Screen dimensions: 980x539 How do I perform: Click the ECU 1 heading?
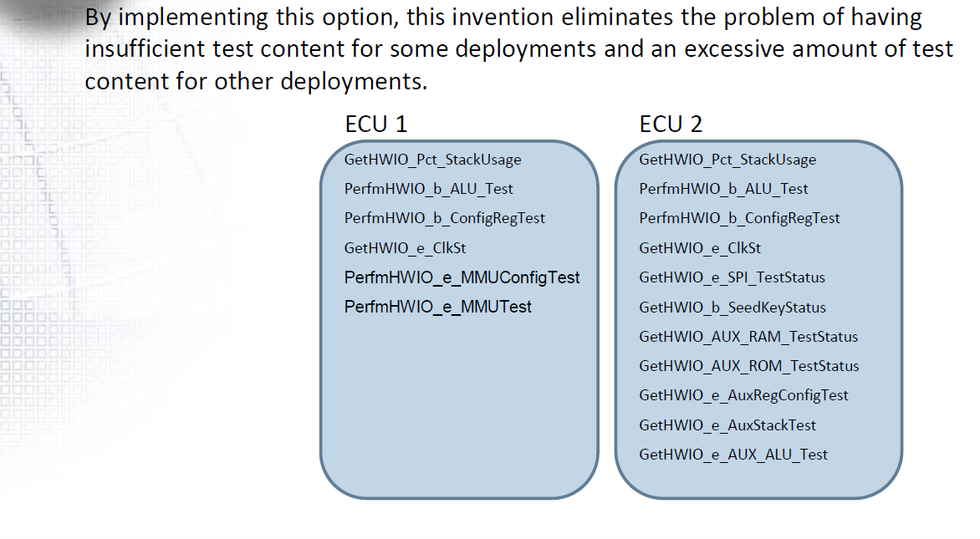click(x=375, y=125)
